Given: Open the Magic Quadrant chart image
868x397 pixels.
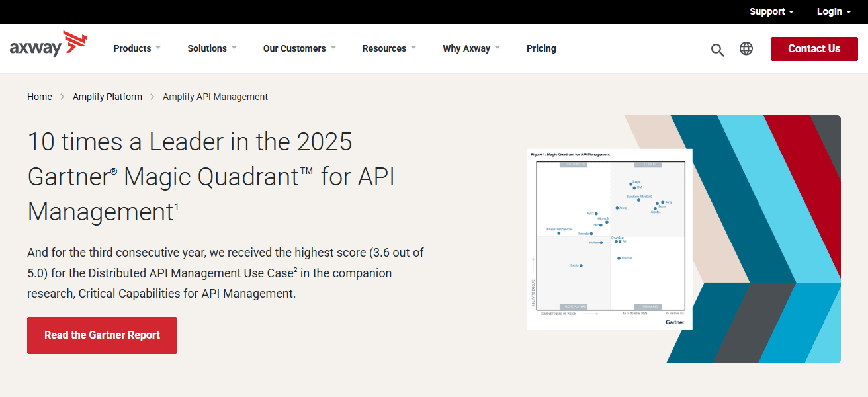Looking at the screenshot, I should [x=610, y=239].
